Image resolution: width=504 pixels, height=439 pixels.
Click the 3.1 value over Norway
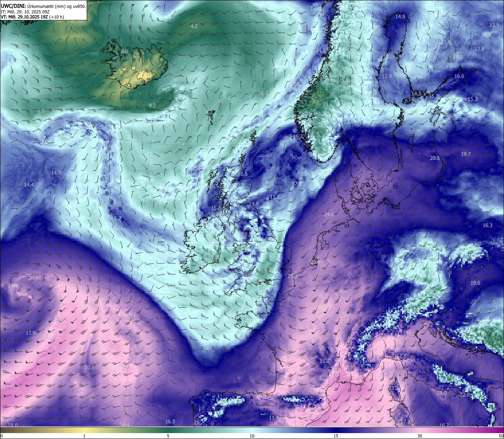(315, 102)
